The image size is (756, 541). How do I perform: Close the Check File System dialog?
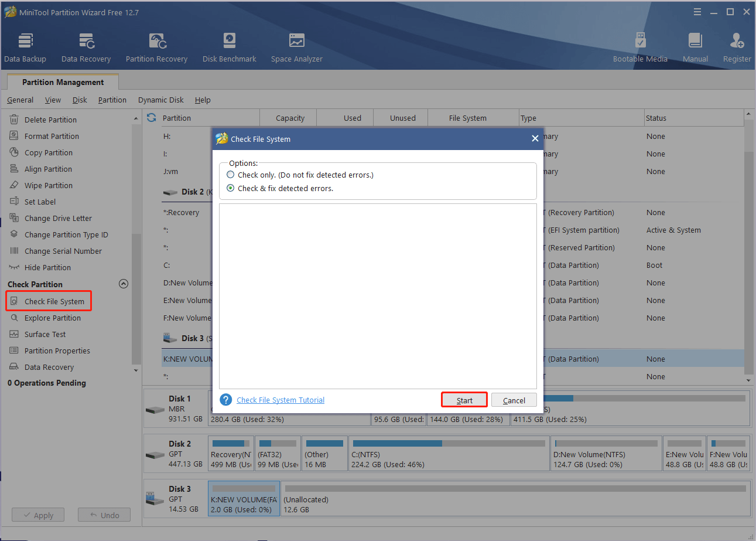[535, 139]
